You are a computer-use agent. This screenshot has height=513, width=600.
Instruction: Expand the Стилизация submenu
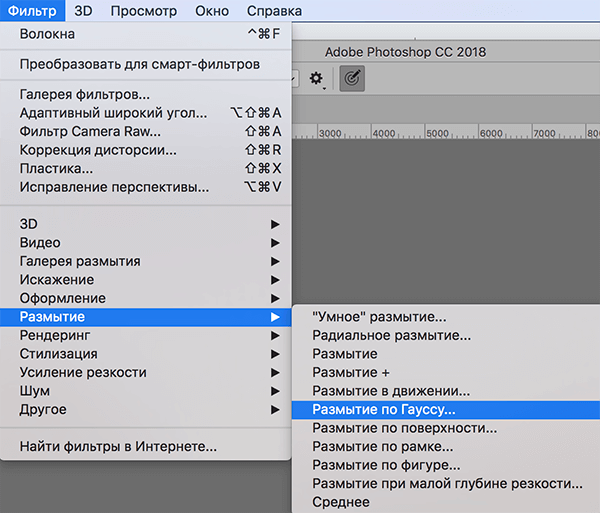(x=146, y=354)
